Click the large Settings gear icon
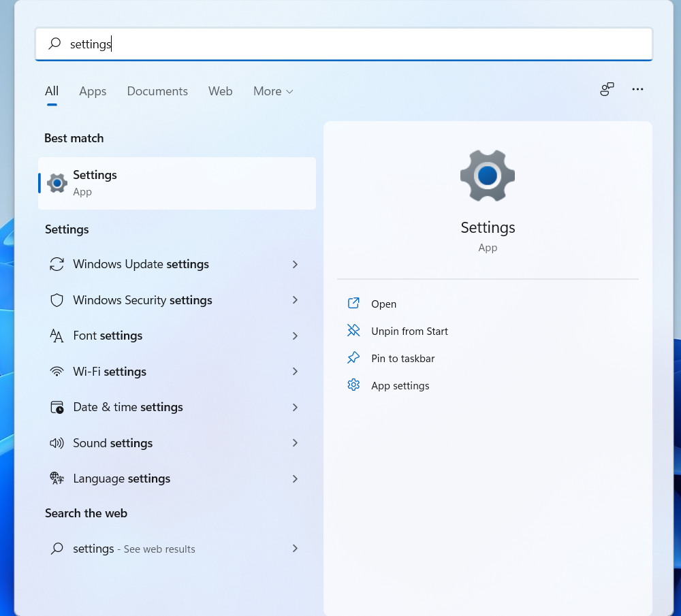 coord(488,176)
